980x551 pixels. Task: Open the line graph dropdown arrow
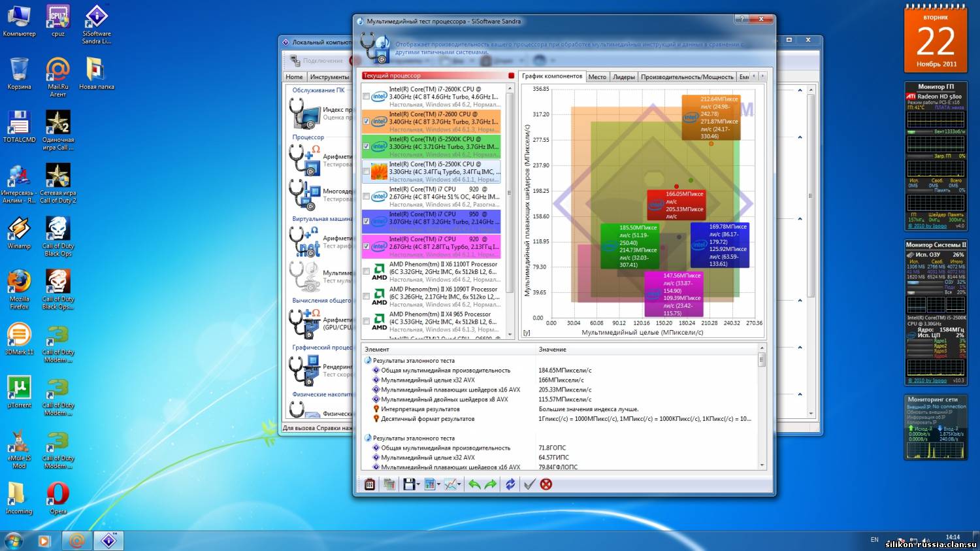(460, 485)
